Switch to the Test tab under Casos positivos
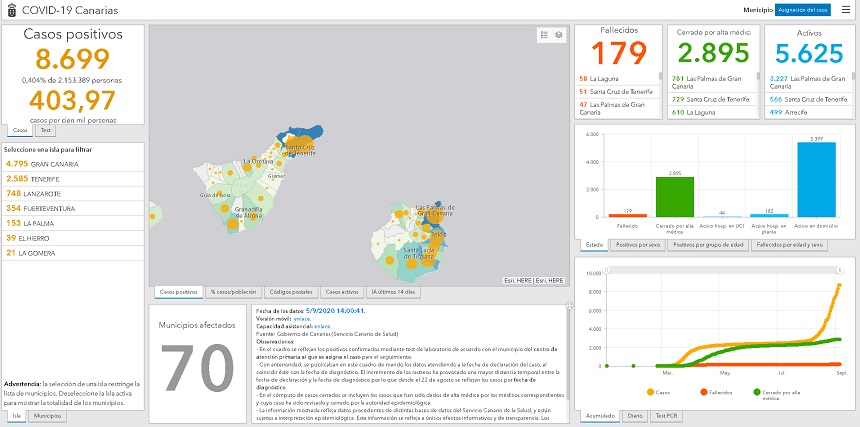 point(46,130)
